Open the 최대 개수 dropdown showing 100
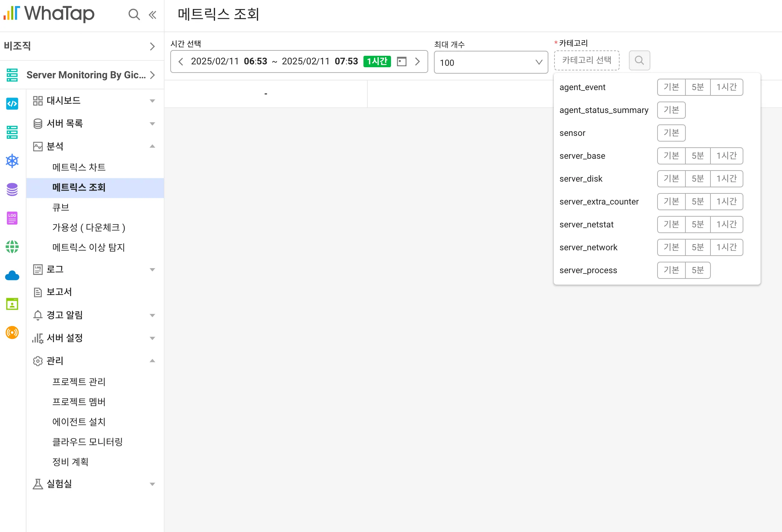 tap(491, 63)
